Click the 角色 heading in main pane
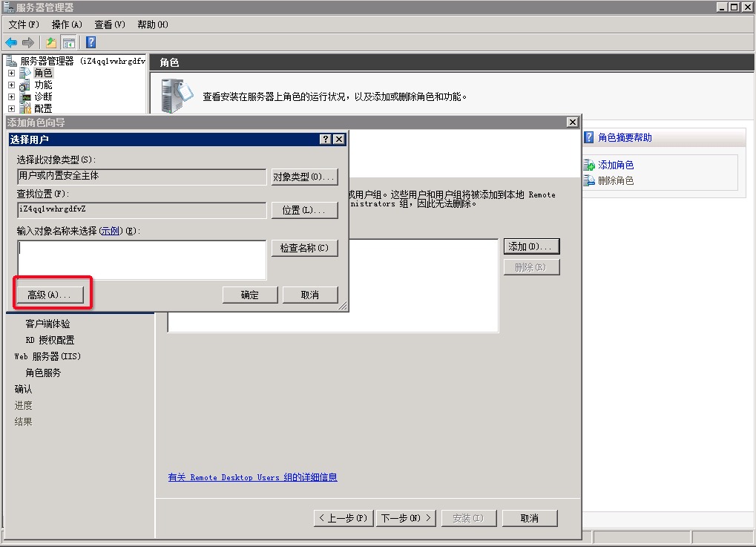The width and height of the screenshot is (756, 547). pyautogui.click(x=169, y=62)
